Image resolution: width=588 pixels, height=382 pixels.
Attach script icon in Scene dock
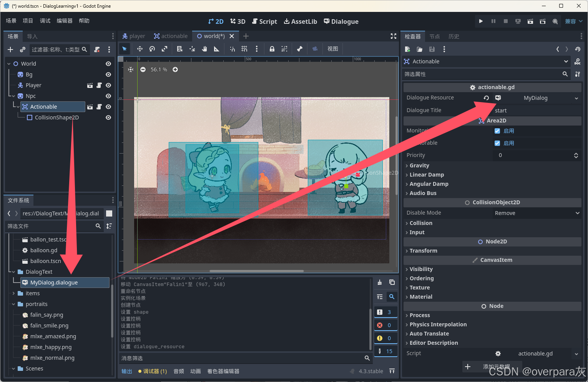(97, 50)
